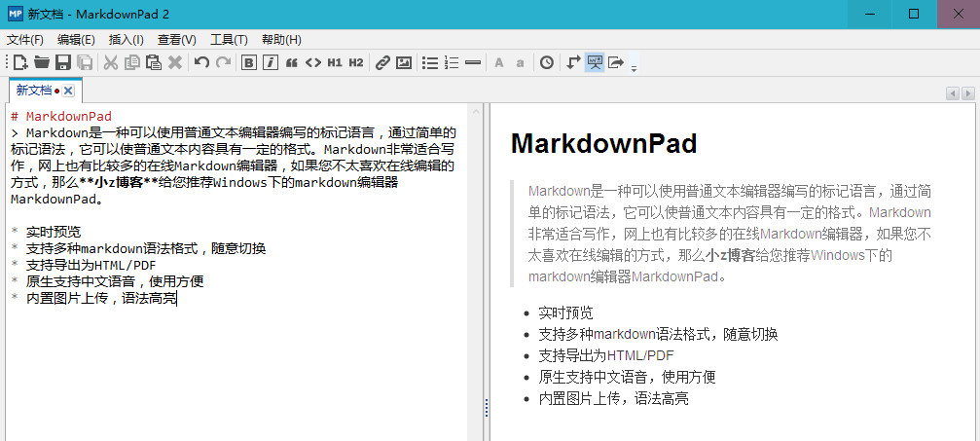Insert an image with the picture icon
The image size is (980, 441).
[405, 62]
